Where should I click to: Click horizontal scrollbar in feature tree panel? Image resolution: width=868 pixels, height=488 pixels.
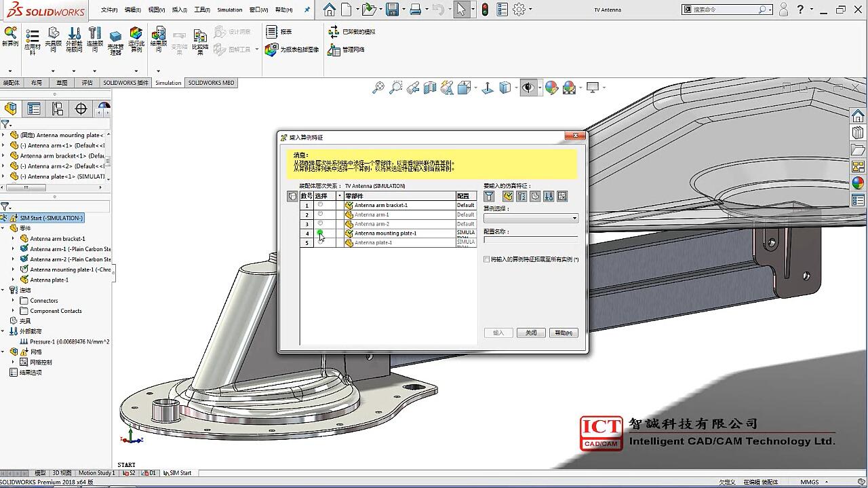pos(26,188)
